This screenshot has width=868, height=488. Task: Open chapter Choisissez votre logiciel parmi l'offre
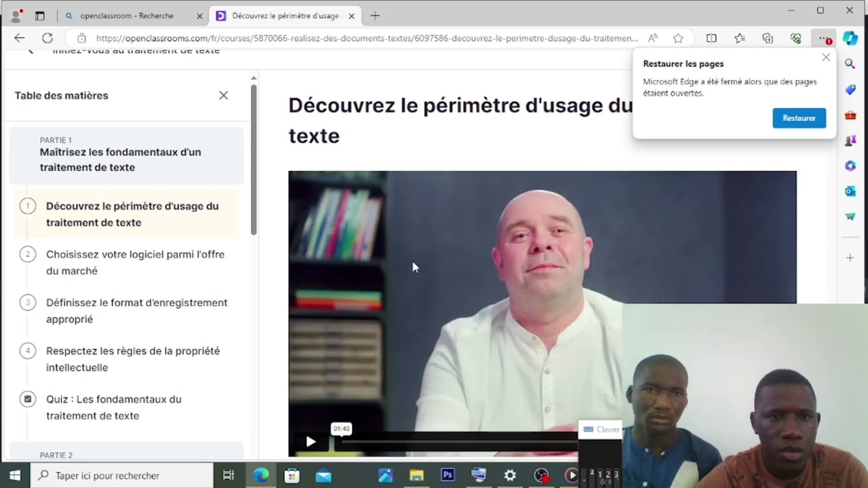[135, 262]
